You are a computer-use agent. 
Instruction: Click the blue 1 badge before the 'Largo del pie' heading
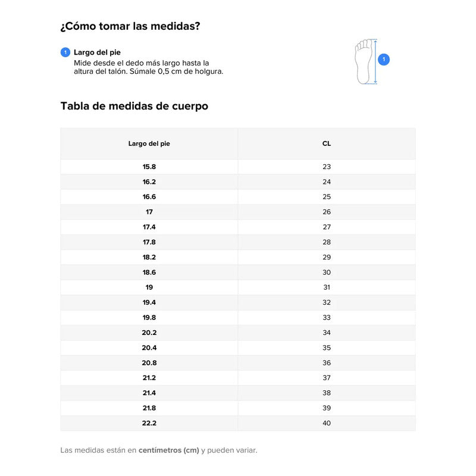click(x=65, y=52)
